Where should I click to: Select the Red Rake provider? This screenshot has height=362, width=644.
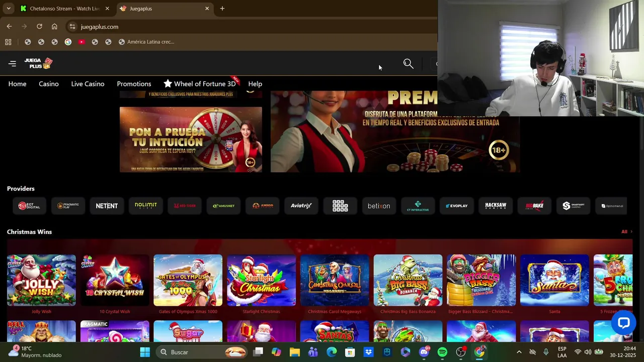click(x=534, y=206)
